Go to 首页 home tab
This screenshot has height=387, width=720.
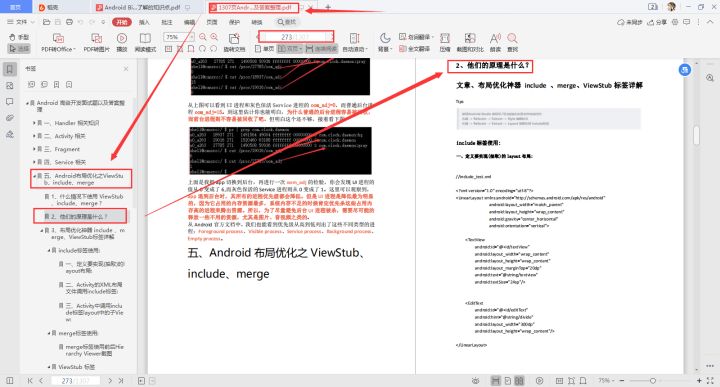coord(16,7)
